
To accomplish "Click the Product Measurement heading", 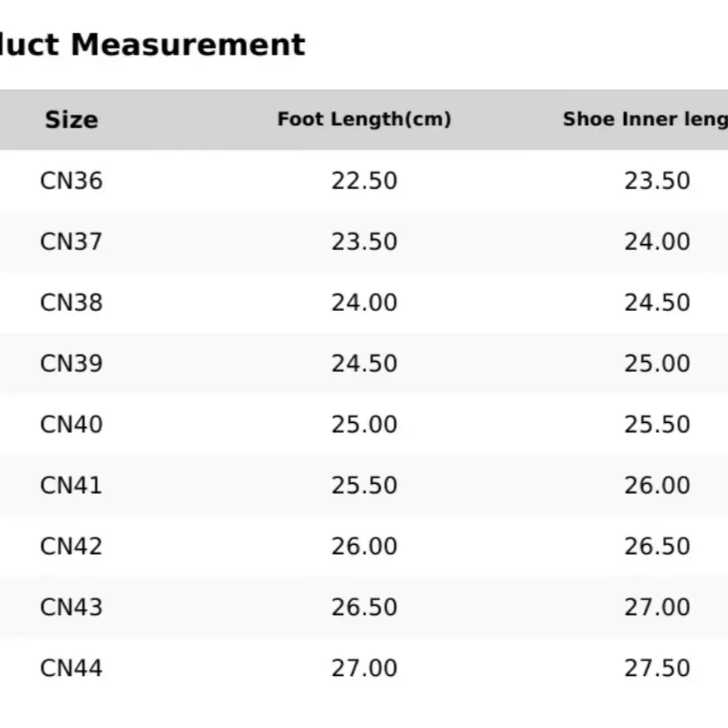I will (153, 45).
